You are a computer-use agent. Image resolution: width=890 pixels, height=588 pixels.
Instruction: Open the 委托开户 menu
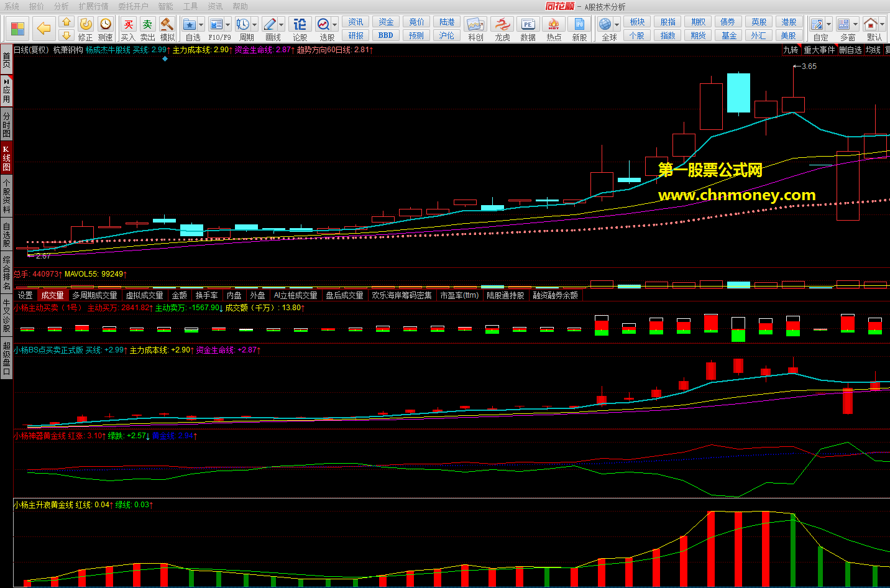tap(134, 6)
